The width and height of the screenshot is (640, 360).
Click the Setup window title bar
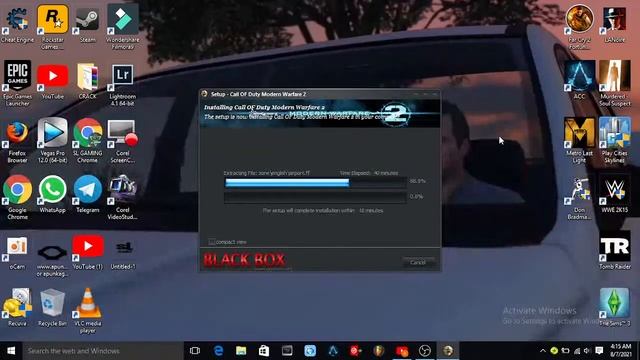(320, 94)
